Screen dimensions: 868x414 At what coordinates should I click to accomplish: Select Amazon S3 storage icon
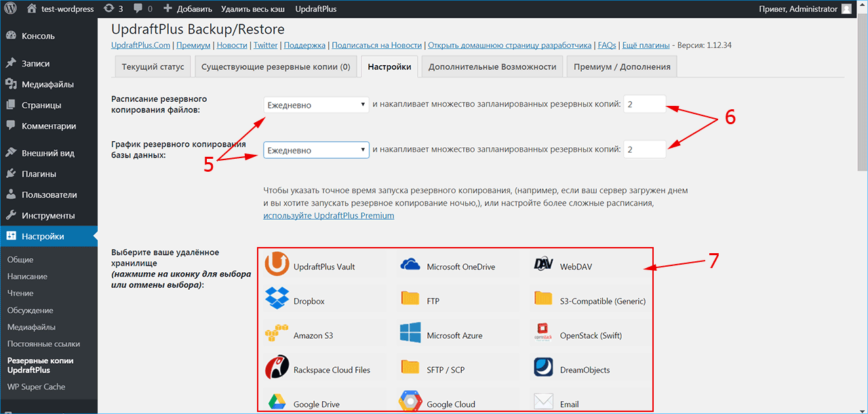277,335
